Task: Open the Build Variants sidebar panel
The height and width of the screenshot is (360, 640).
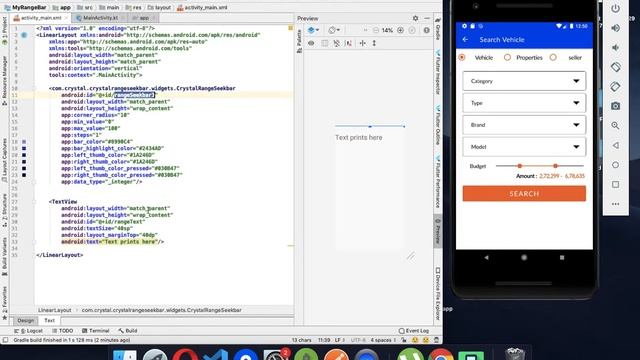Action: click(x=4, y=256)
